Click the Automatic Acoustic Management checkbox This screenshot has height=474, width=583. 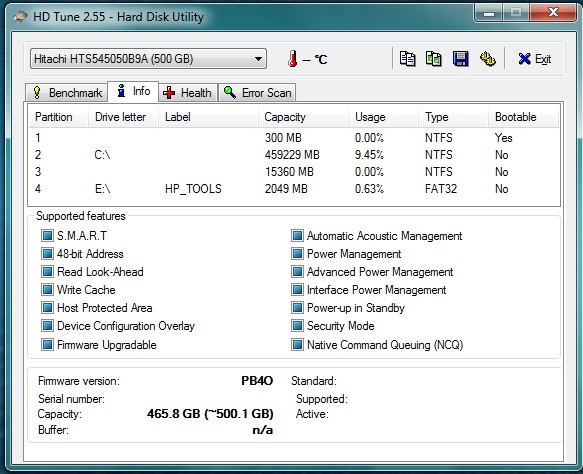tap(297, 235)
